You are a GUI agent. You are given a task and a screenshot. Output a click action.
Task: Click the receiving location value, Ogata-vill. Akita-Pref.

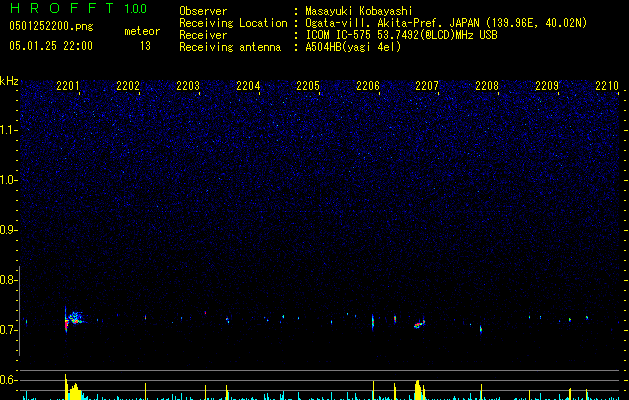[446, 23]
